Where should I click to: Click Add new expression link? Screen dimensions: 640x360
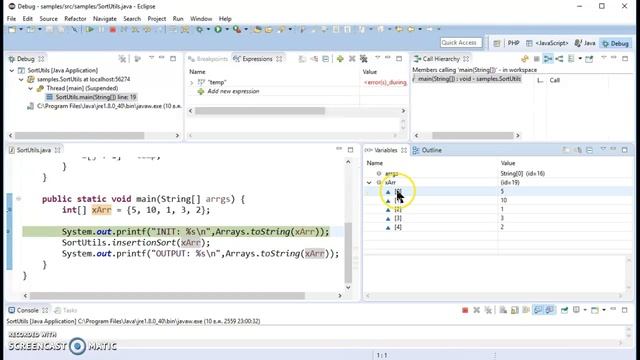click(233, 91)
